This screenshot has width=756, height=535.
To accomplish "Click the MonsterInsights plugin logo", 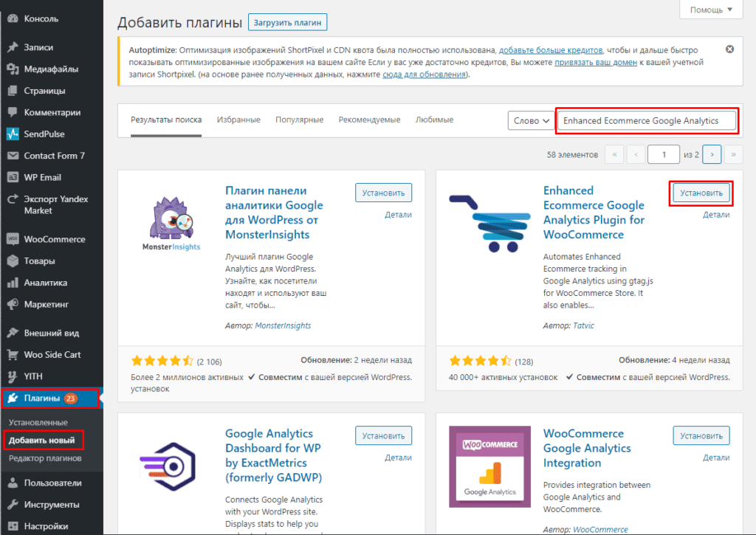I will tap(171, 223).
